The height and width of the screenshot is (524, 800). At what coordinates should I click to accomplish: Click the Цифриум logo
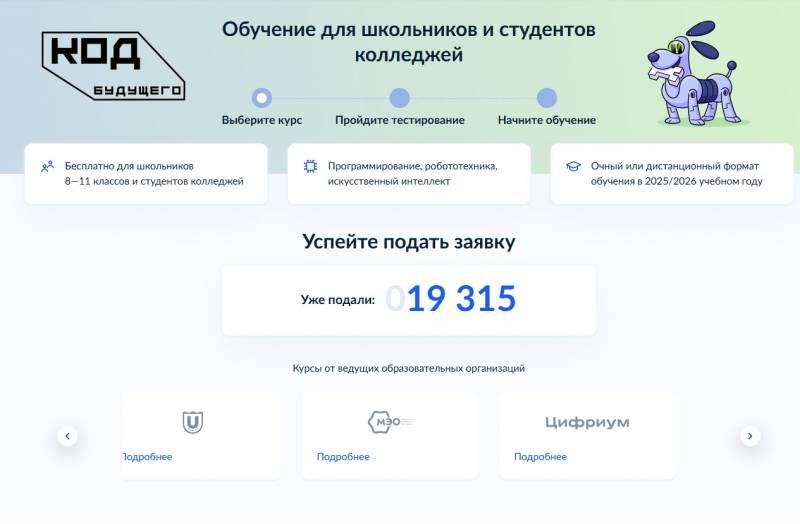[x=587, y=422]
